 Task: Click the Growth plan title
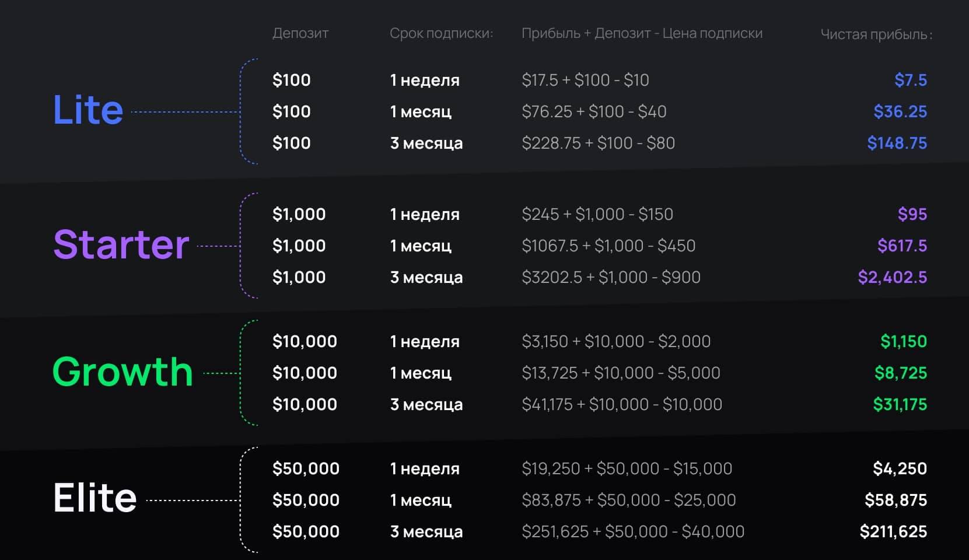click(x=123, y=372)
